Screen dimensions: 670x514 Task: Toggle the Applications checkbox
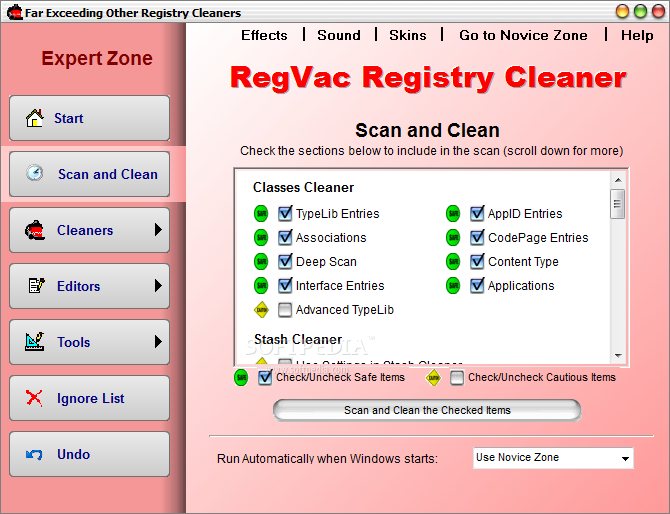coord(477,285)
